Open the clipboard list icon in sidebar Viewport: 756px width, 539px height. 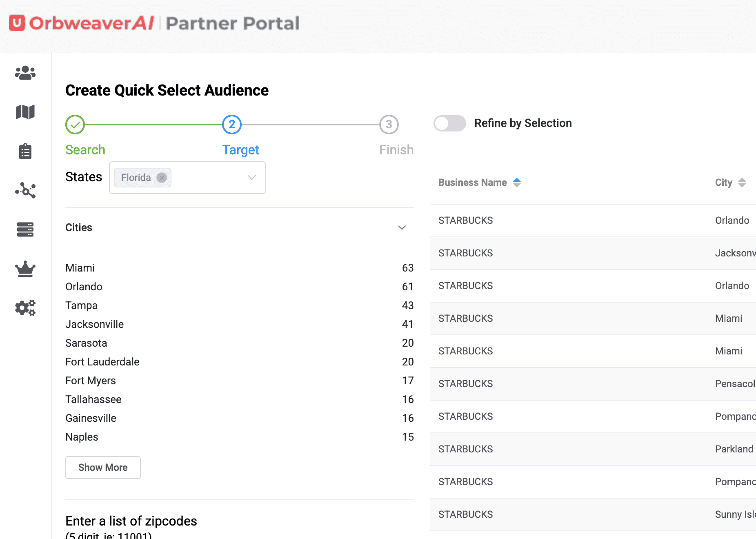(x=25, y=151)
